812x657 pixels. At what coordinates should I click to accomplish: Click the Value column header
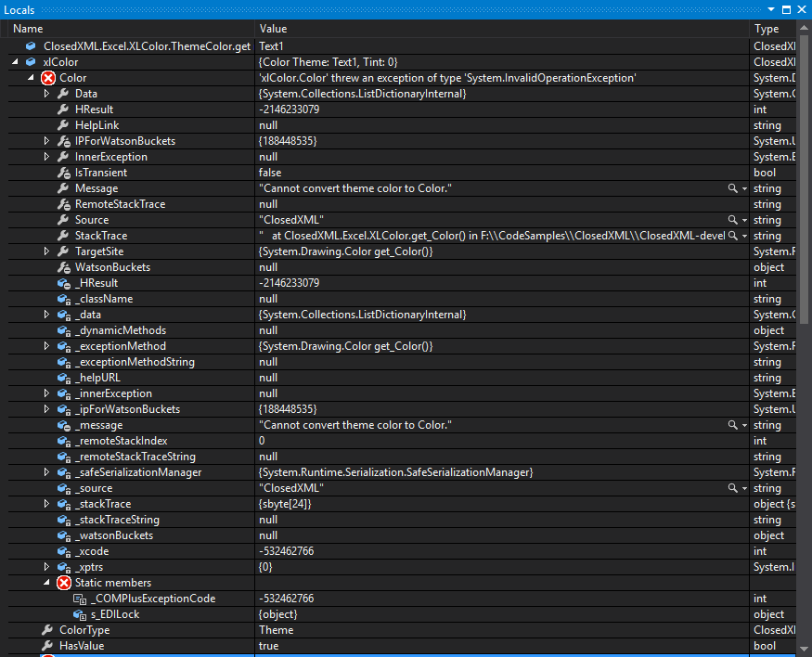[x=272, y=28]
